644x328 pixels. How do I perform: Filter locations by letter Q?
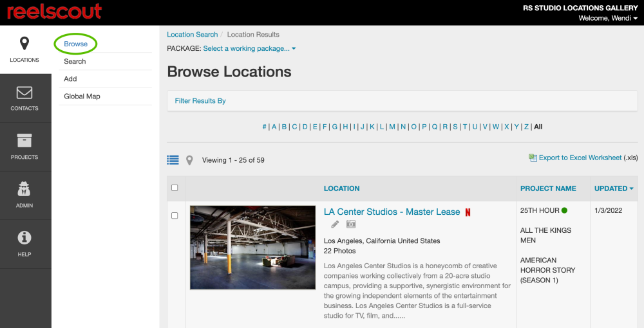coord(435,127)
